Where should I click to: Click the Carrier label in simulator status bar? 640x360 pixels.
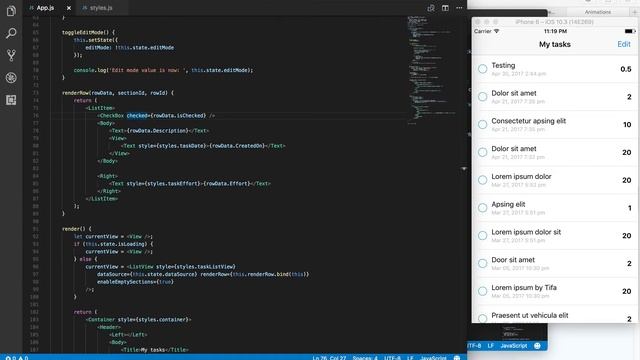click(x=482, y=31)
